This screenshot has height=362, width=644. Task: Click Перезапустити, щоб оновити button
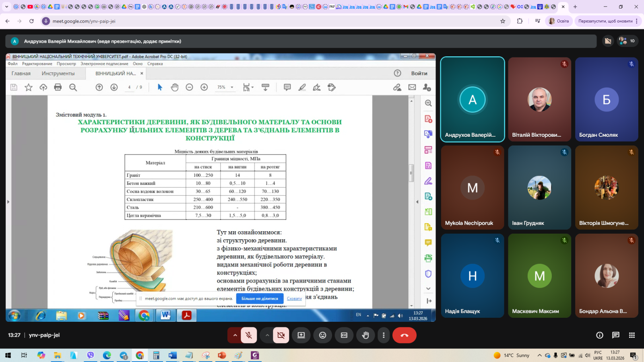click(x=605, y=21)
